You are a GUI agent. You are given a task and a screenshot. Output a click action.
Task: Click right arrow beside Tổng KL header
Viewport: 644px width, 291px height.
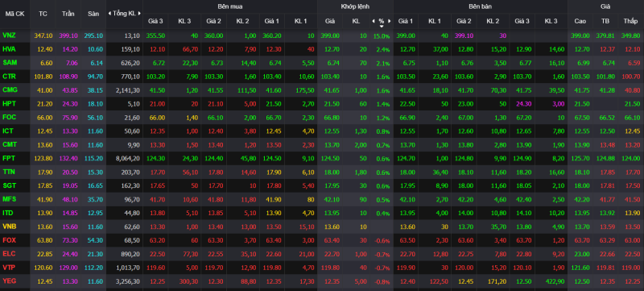(140, 14)
